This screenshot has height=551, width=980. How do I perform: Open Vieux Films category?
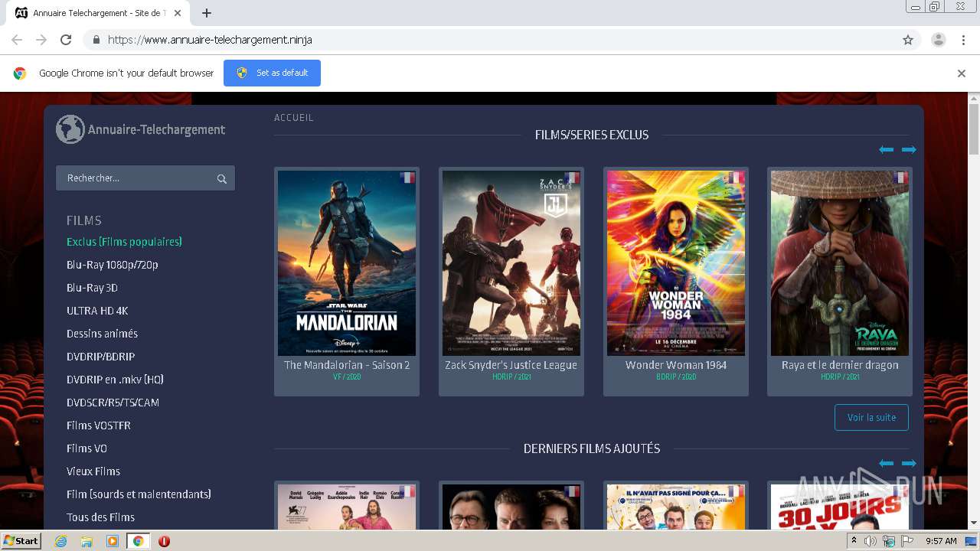(93, 471)
